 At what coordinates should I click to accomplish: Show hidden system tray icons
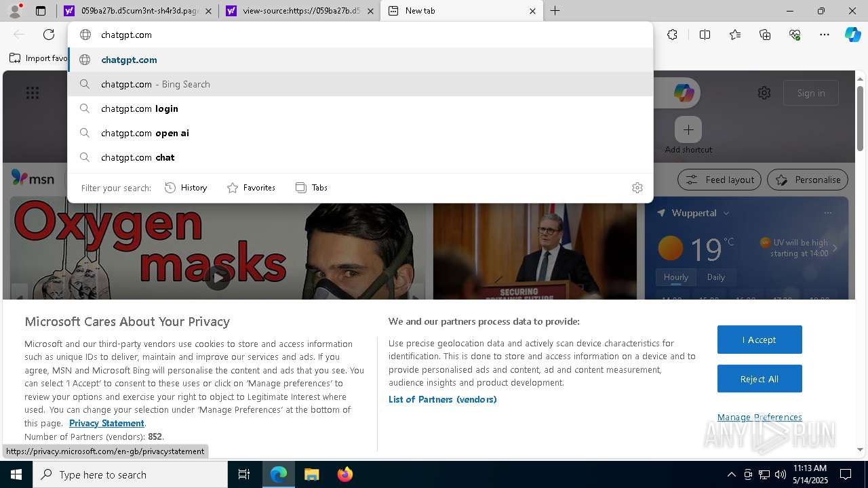click(731, 474)
